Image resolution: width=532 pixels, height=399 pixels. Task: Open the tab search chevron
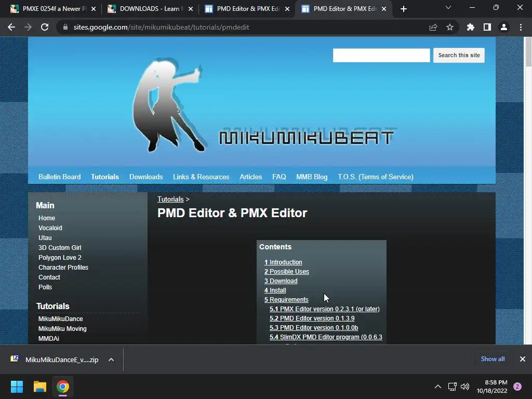(x=448, y=7)
